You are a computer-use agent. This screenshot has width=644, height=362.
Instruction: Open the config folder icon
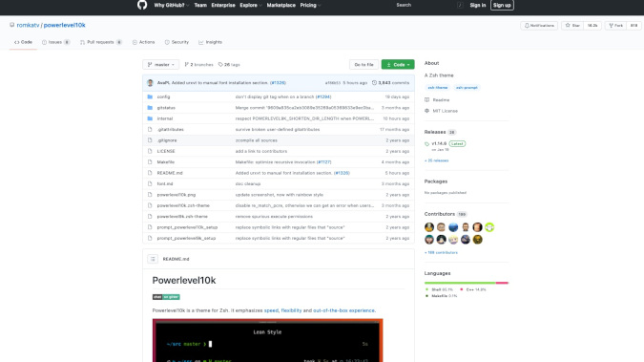tap(150, 96)
